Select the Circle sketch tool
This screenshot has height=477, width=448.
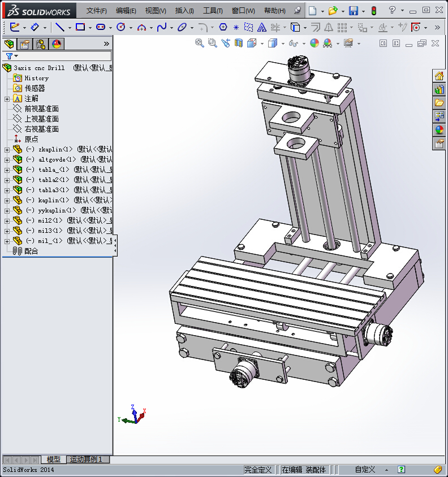coord(121,27)
